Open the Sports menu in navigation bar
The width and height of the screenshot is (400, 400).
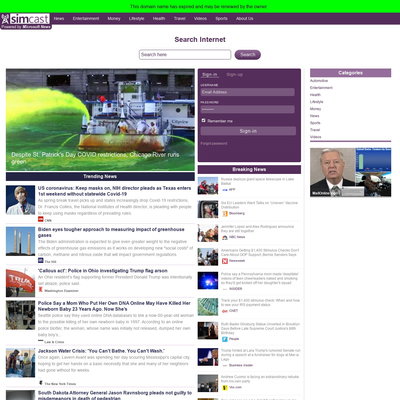[x=221, y=19]
